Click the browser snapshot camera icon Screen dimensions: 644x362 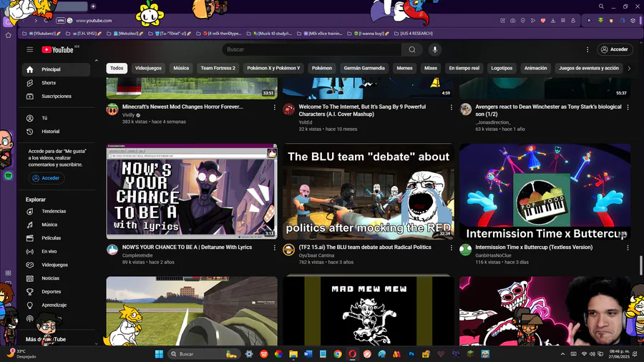tap(512, 21)
